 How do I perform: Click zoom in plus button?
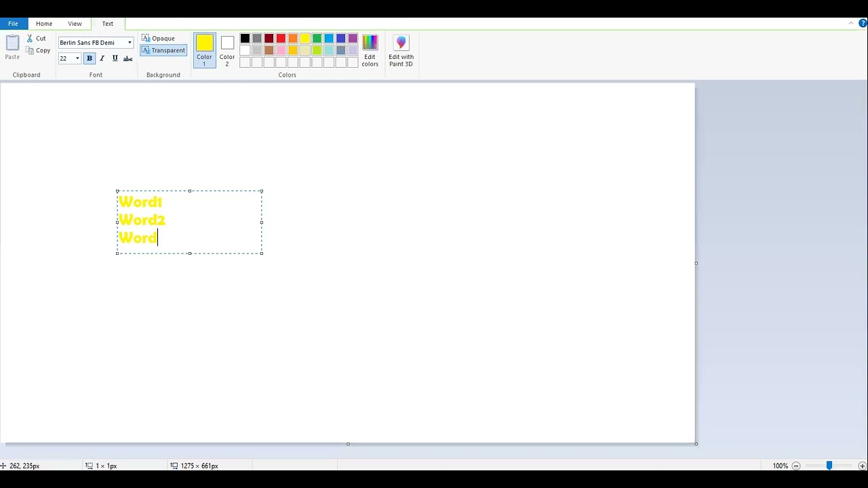pyautogui.click(x=862, y=466)
